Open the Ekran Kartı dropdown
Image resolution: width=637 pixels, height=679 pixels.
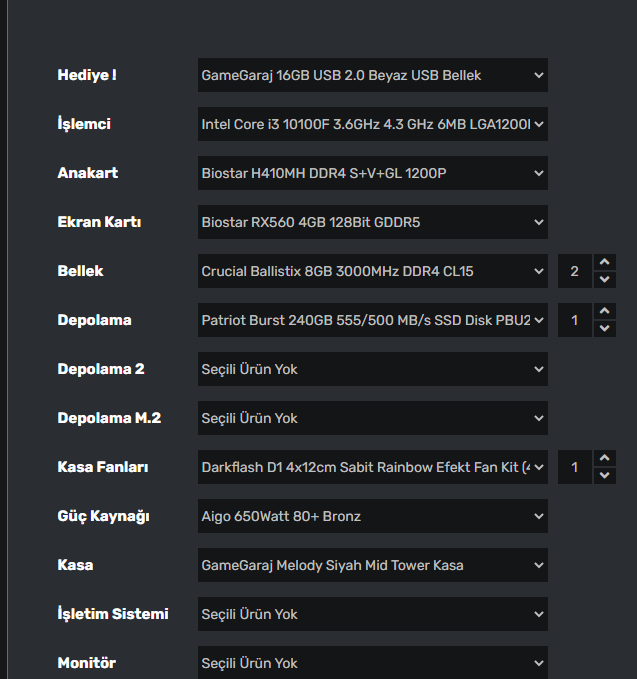click(372, 222)
